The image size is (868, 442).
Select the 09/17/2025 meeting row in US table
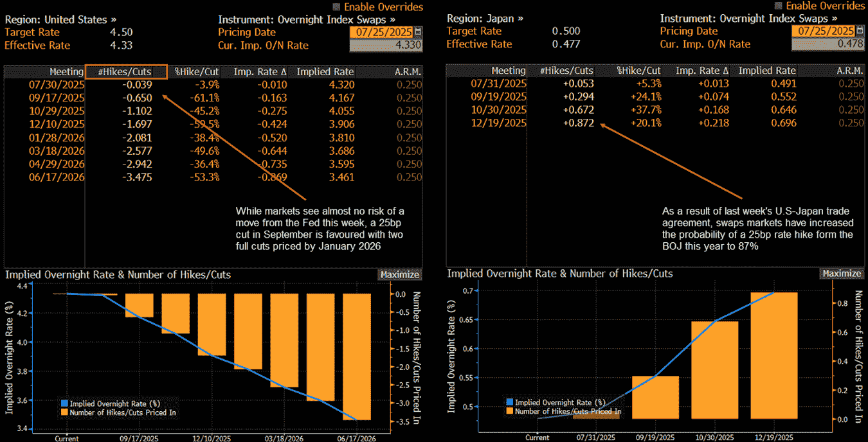(x=56, y=98)
